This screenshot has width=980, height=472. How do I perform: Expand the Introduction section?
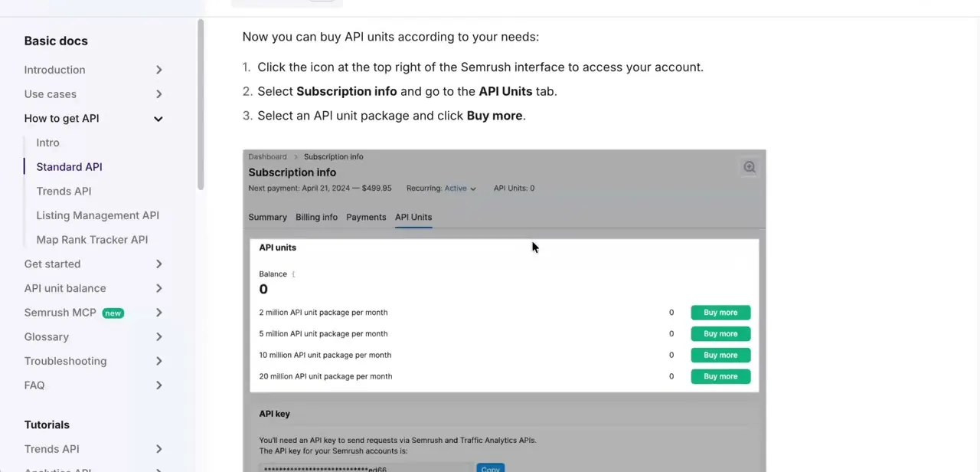tap(158, 70)
